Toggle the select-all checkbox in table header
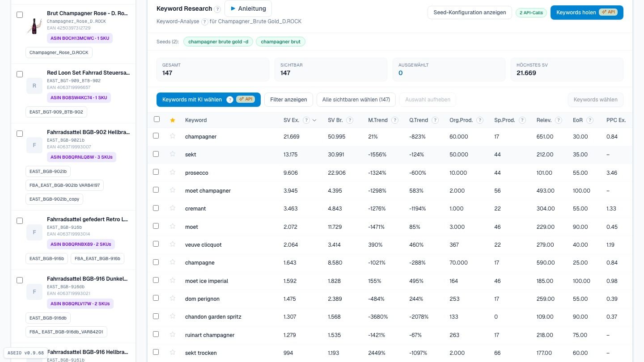Viewport: 644px width, 362px height. 157,119
